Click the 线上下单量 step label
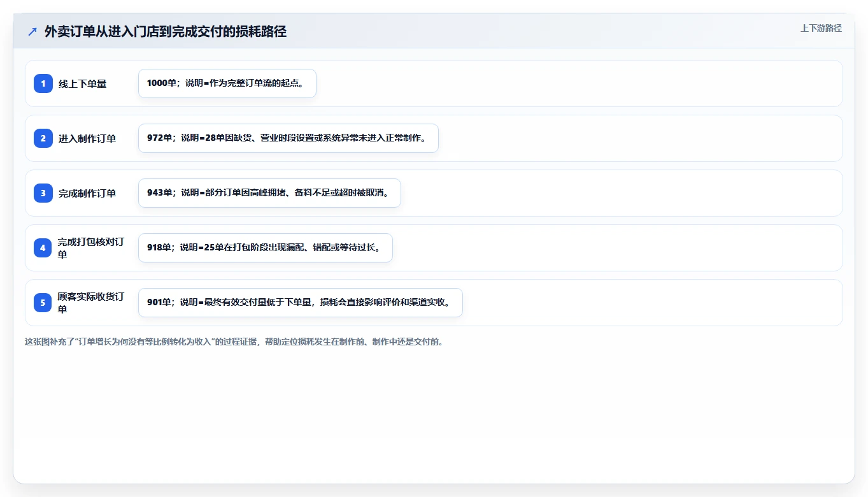This screenshot has height=497, width=868. 83,83
